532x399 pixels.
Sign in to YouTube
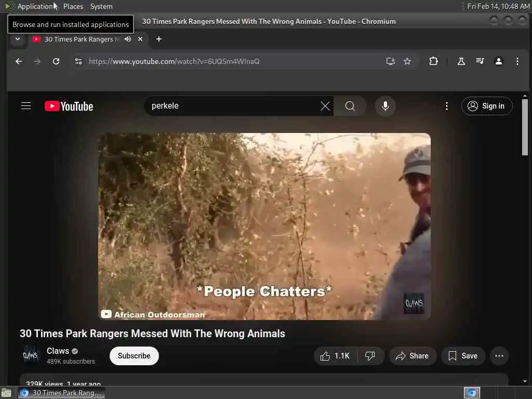486,106
